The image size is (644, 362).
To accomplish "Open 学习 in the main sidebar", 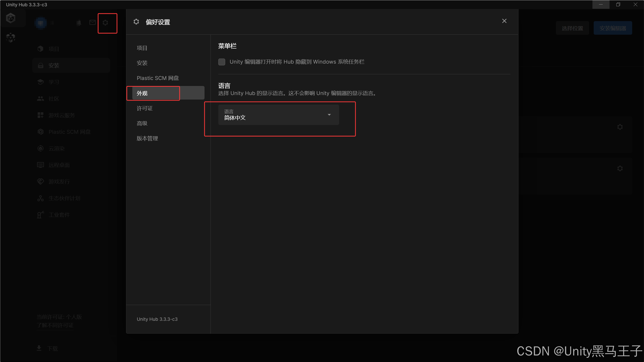I will coord(71,82).
